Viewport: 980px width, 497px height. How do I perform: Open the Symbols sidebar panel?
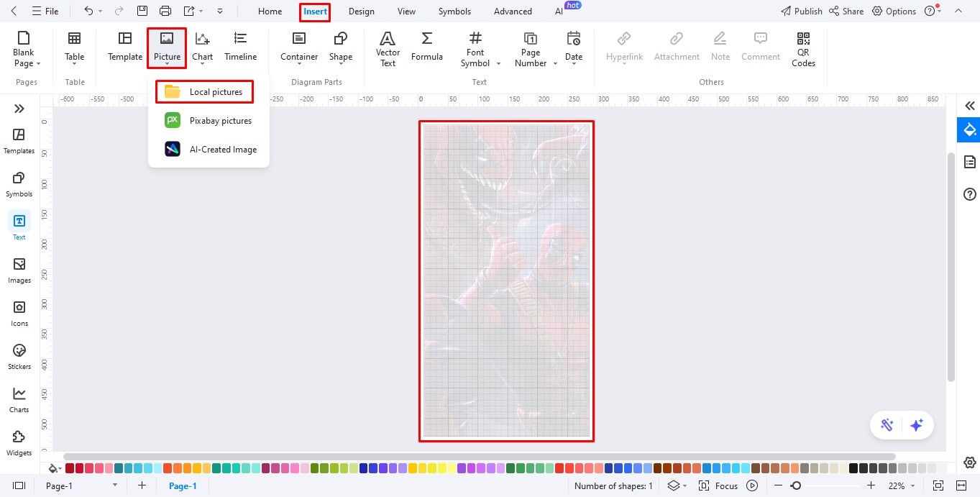[19, 184]
